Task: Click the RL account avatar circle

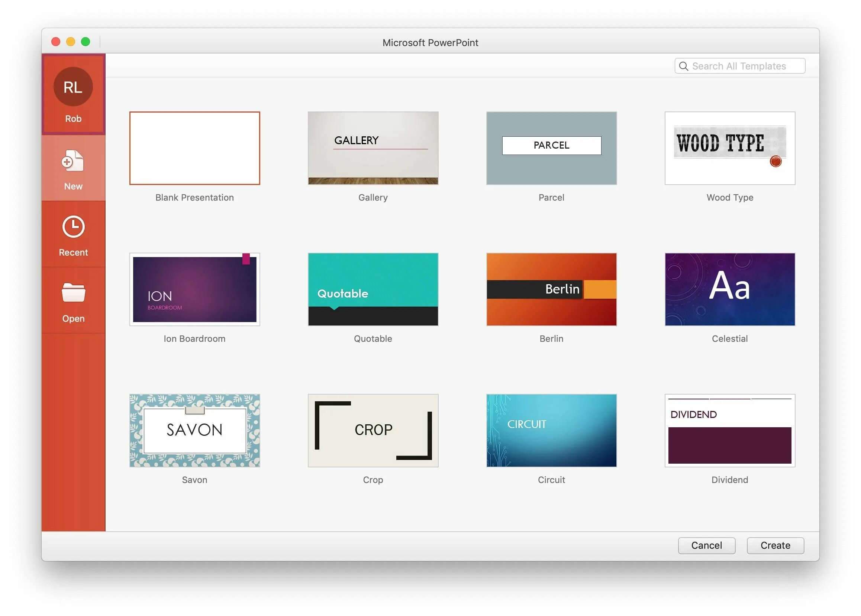Action: (x=73, y=87)
